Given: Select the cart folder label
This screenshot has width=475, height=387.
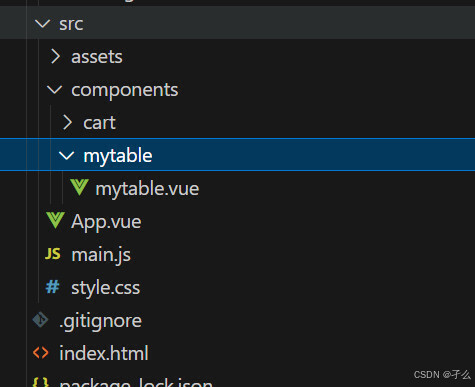Looking at the screenshot, I should [x=99, y=123].
